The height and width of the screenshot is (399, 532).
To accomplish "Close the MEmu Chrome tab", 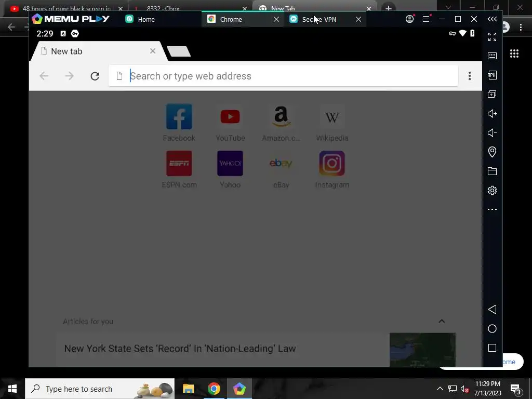I will pos(276,19).
